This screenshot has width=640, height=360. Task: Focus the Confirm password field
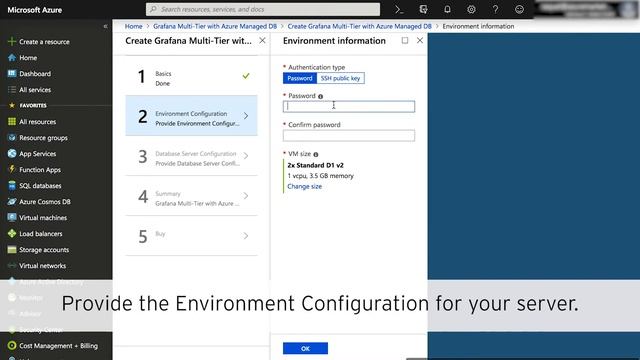click(349, 136)
